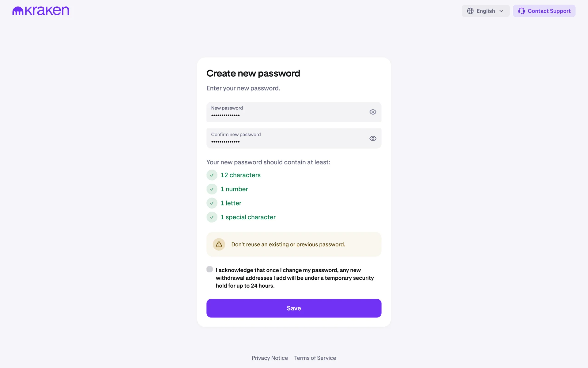Reveal the Confirm new password text
588x368 pixels.
point(373,139)
